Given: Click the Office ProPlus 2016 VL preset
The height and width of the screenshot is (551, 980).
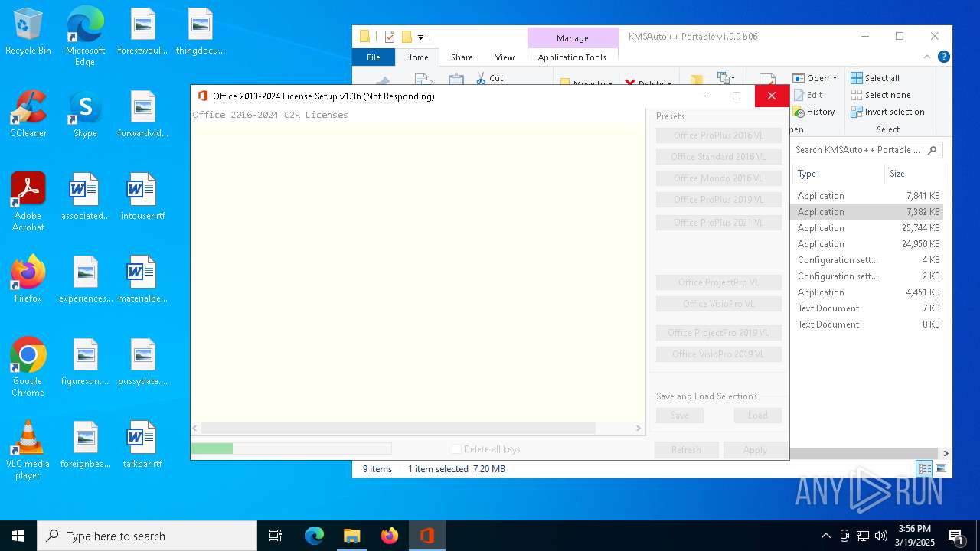Looking at the screenshot, I should (x=718, y=135).
